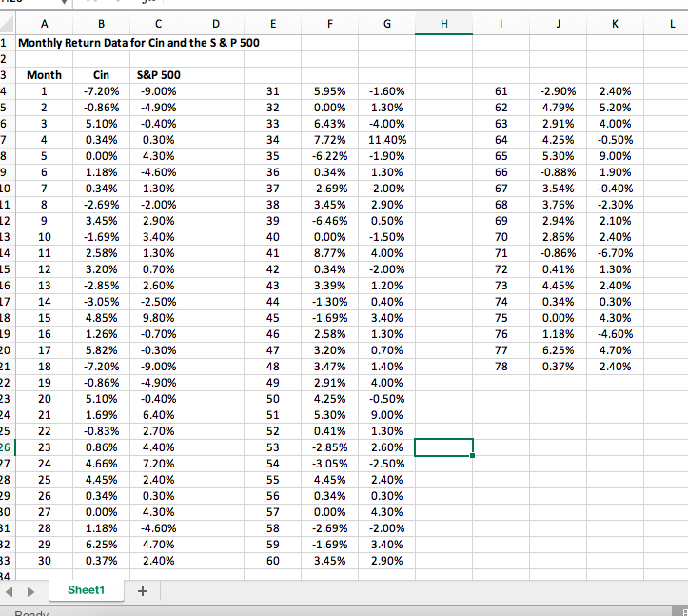The image size is (688, 616).
Task: Select column I header
Action: coord(501,24)
